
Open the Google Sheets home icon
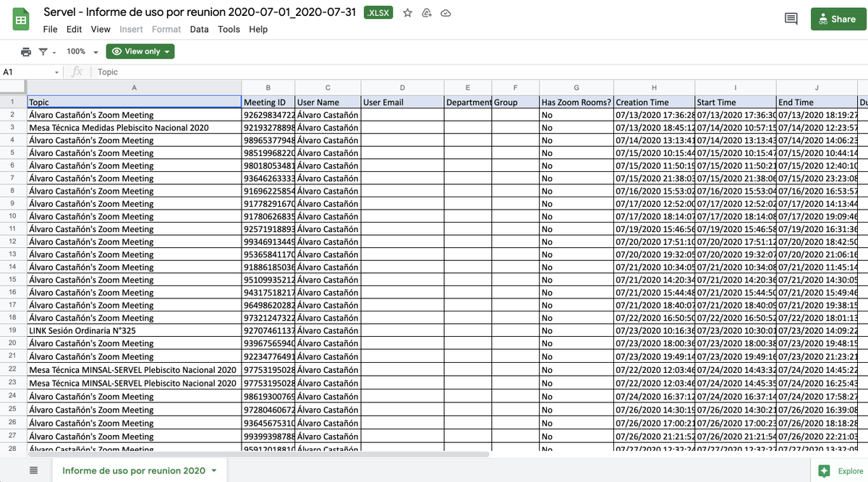pyautogui.click(x=21, y=20)
